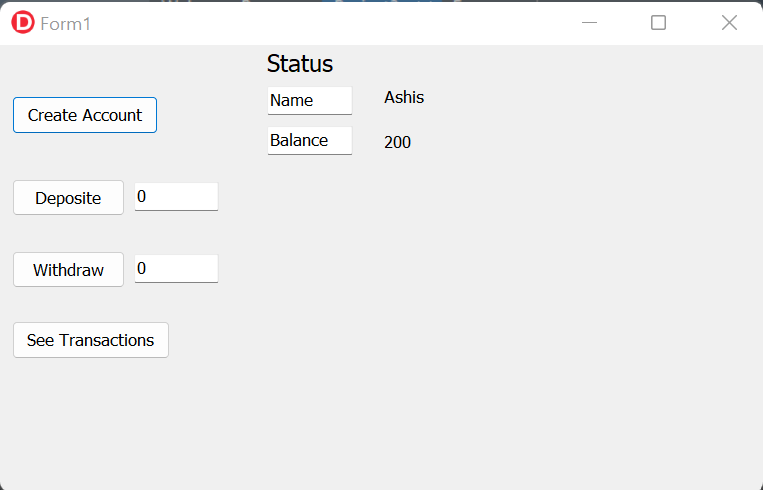Open See Transactions
Screen dimensions: 763x490
pyautogui.click(x=91, y=340)
